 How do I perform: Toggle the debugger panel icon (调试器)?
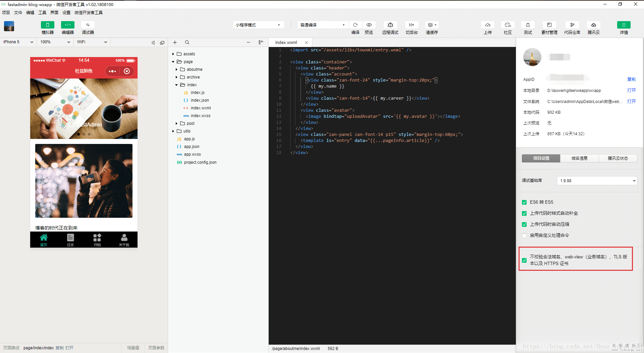(x=88, y=25)
